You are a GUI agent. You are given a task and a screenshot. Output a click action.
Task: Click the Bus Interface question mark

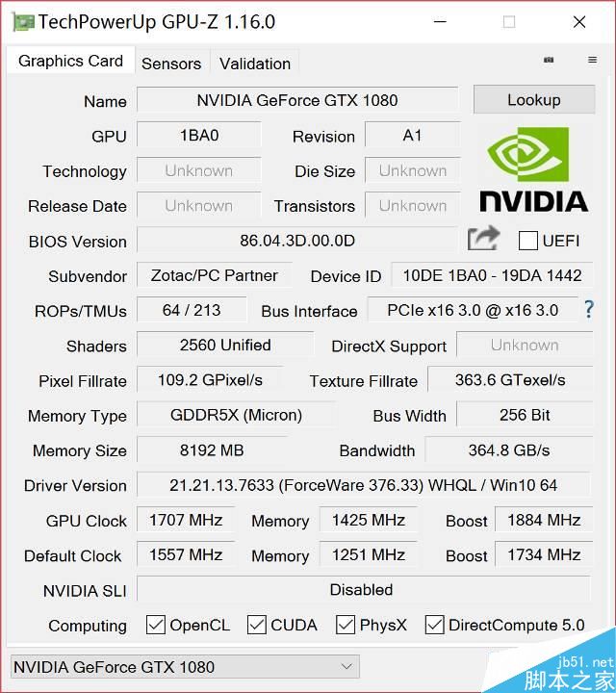click(589, 310)
